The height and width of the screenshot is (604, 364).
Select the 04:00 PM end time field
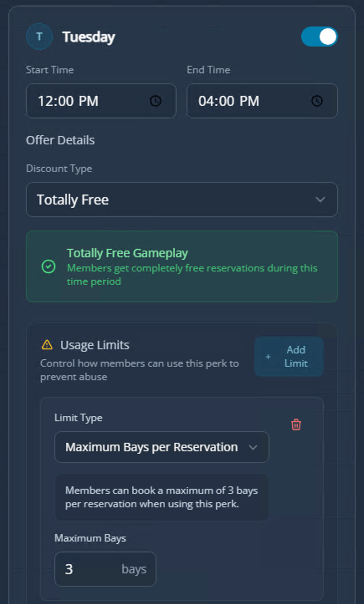tap(262, 101)
